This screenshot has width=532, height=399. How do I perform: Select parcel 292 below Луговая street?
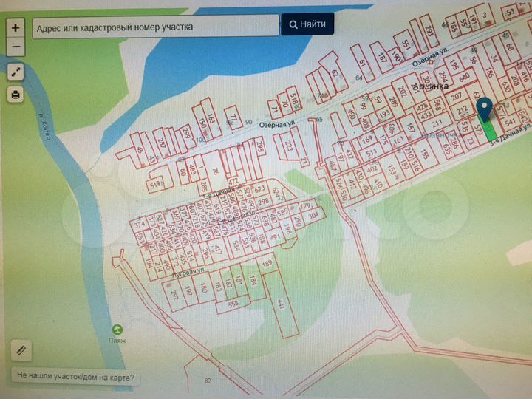(174, 294)
